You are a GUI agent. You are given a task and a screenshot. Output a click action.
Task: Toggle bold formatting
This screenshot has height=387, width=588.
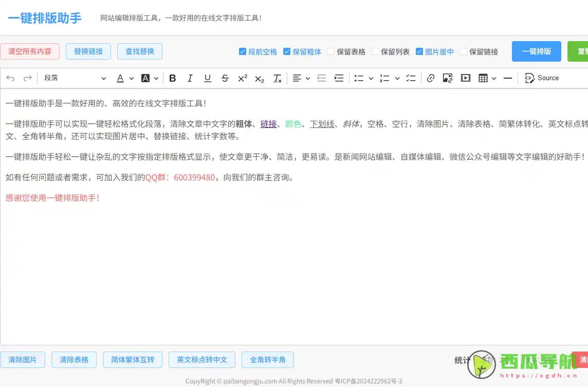pyautogui.click(x=173, y=78)
